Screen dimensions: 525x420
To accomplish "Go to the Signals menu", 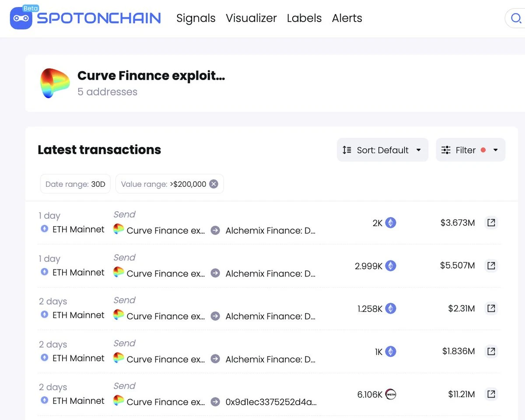I will point(196,18).
